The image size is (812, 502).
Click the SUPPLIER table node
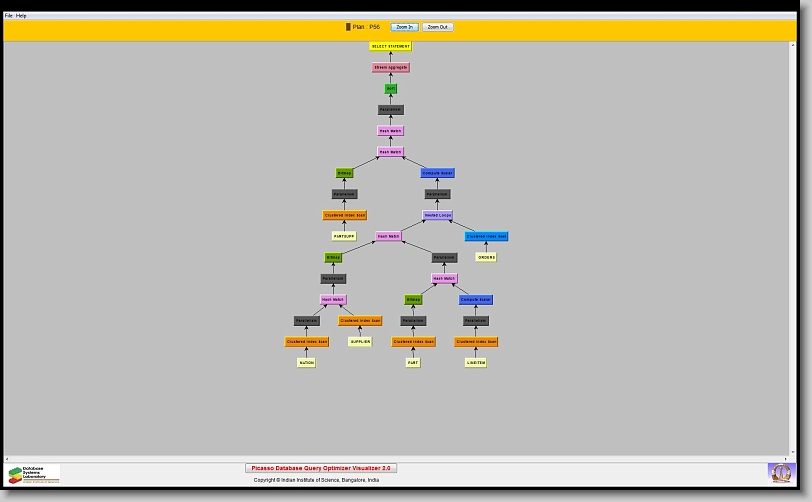pos(360,342)
